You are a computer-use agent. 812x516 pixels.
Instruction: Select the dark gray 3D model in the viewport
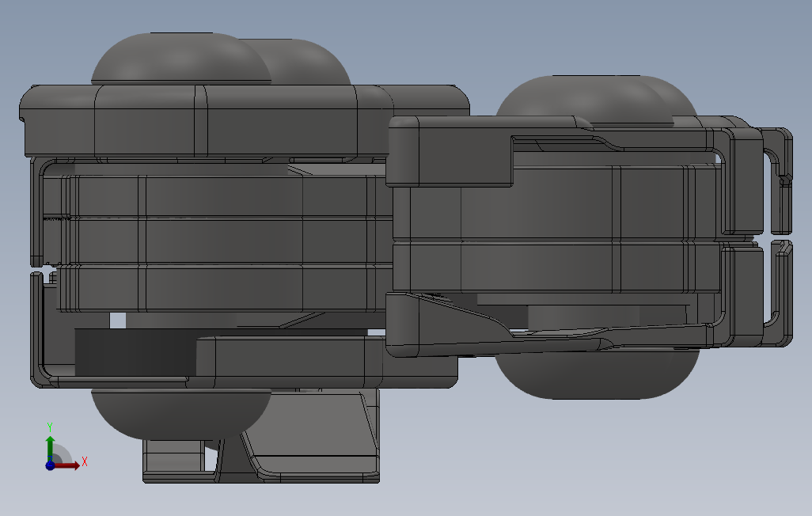click(x=406, y=258)
